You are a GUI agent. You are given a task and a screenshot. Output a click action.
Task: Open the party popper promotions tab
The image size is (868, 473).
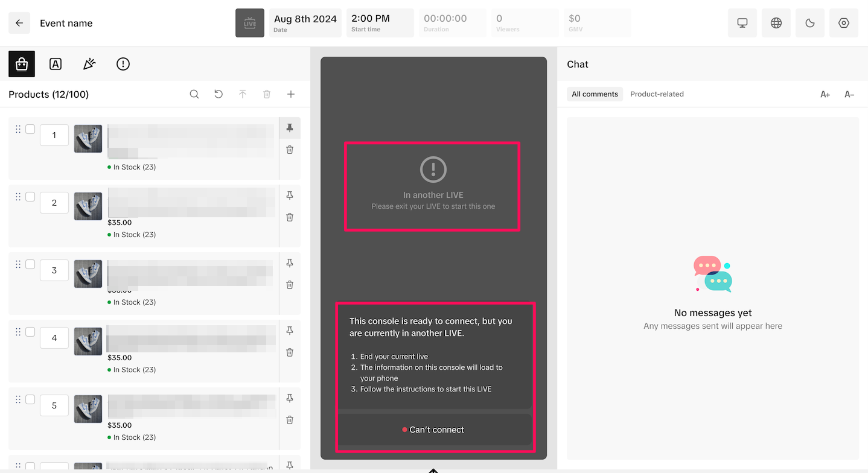(x=89, y=64)
